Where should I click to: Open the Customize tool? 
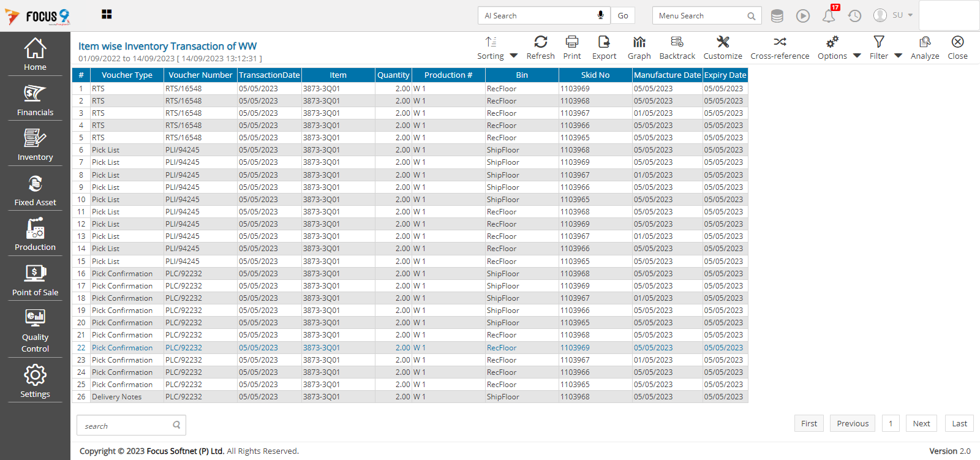[723, 42]
